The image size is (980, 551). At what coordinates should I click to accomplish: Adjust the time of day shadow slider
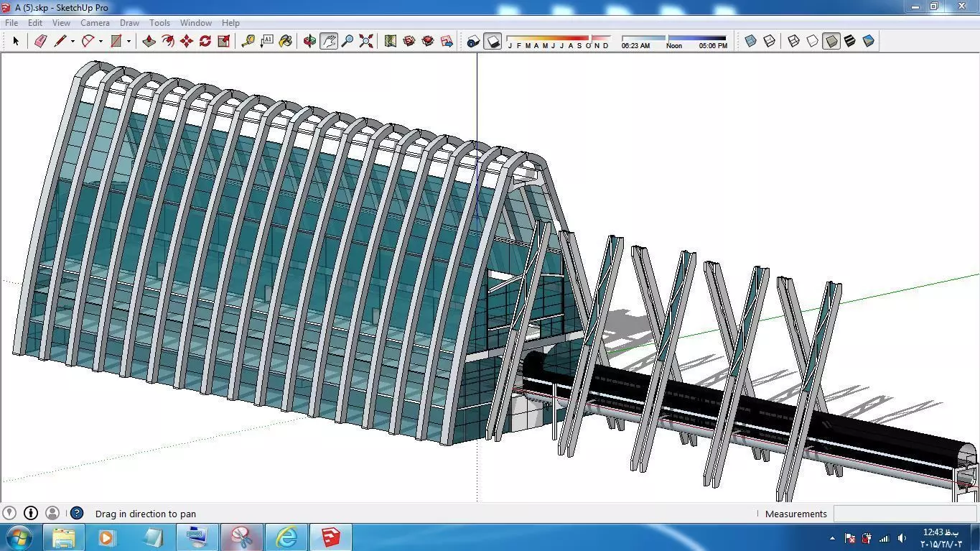pos(673,38)
